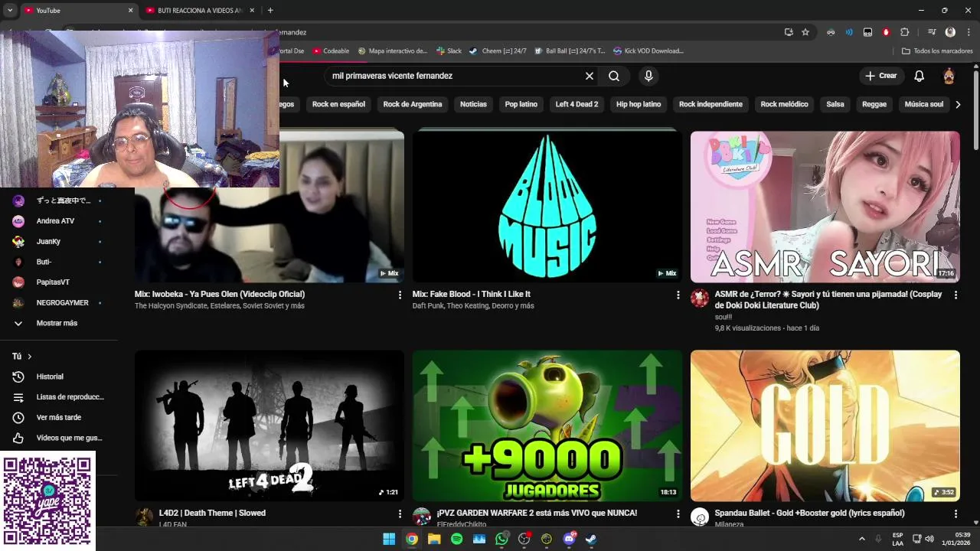Show more category chips with right arrow

[x=958, y=104]
